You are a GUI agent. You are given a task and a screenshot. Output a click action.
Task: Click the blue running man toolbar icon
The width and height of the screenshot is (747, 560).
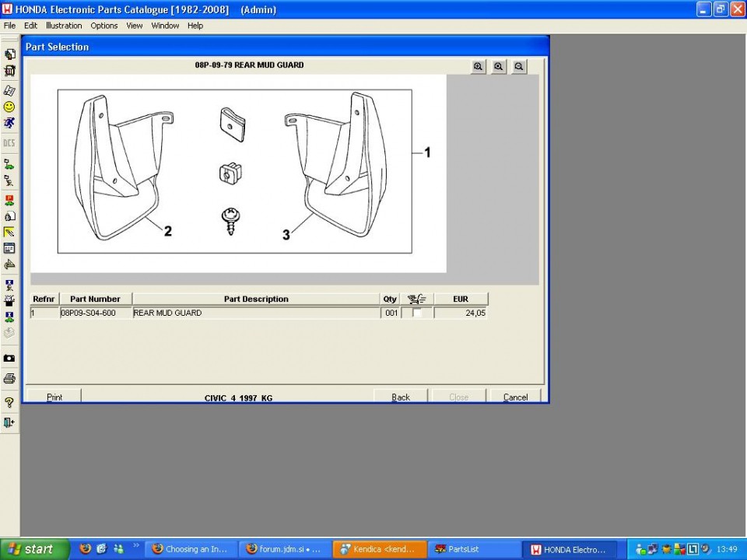(9, 123)
